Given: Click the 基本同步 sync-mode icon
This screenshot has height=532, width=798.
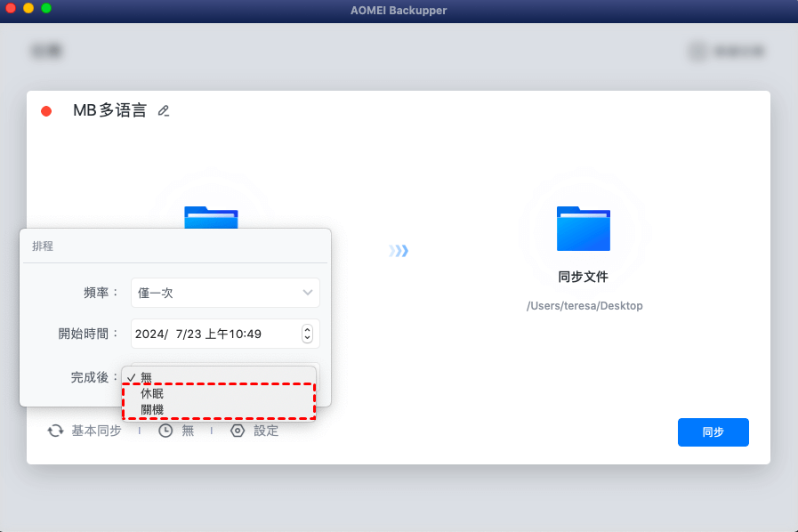Looking at the screenshot, I should click(x=55, y=431).
